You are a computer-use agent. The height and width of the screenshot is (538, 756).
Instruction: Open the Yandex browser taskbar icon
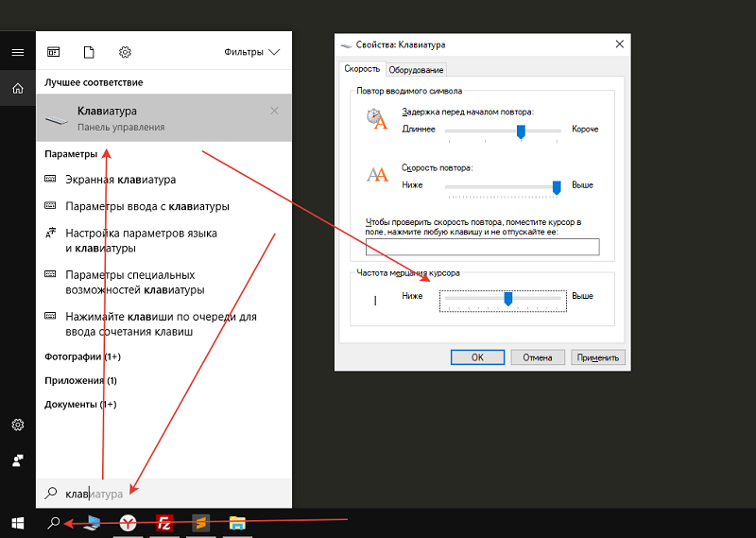128,523
